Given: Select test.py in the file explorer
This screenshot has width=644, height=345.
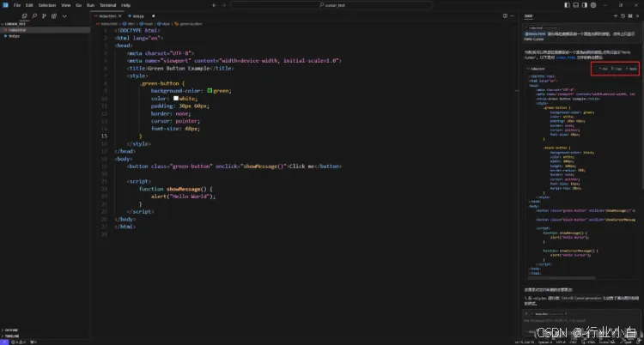Looking at the screenshot, I should [45, 36].
